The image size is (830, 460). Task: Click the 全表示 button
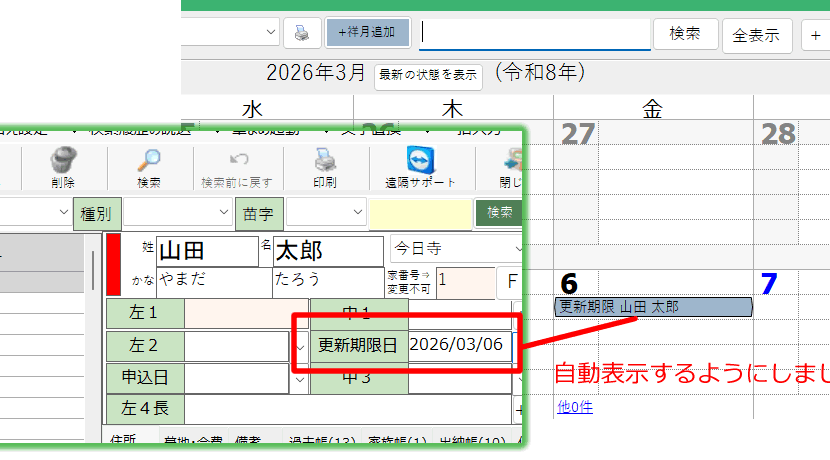(x=756, y=34)
